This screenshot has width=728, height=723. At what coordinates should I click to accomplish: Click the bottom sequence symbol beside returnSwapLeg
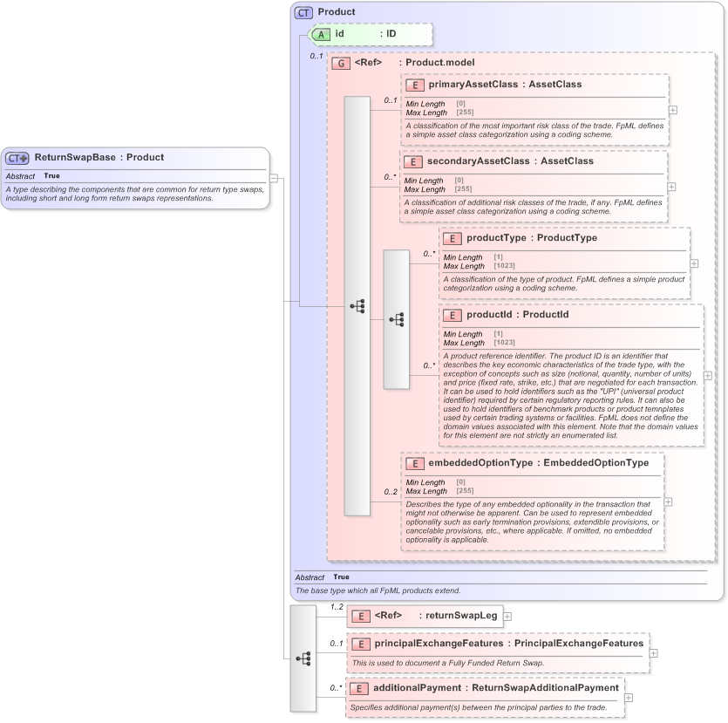coord(303,658)
